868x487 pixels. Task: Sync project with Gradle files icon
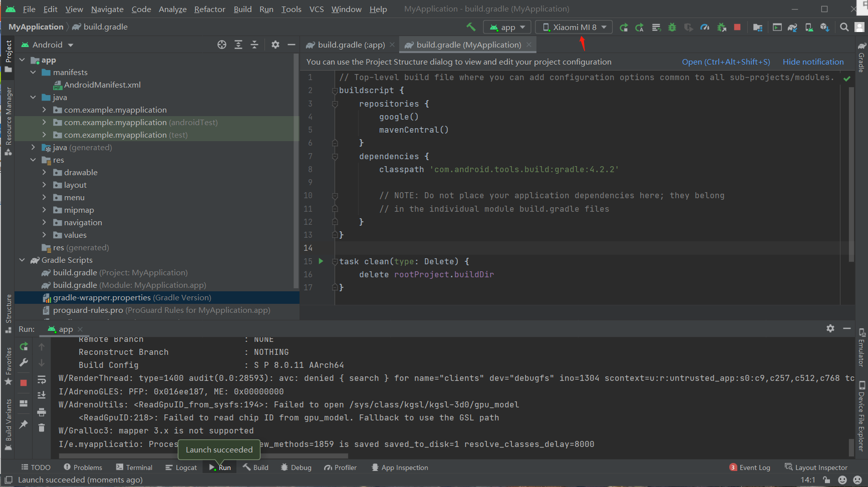click(x=792, y=27)
